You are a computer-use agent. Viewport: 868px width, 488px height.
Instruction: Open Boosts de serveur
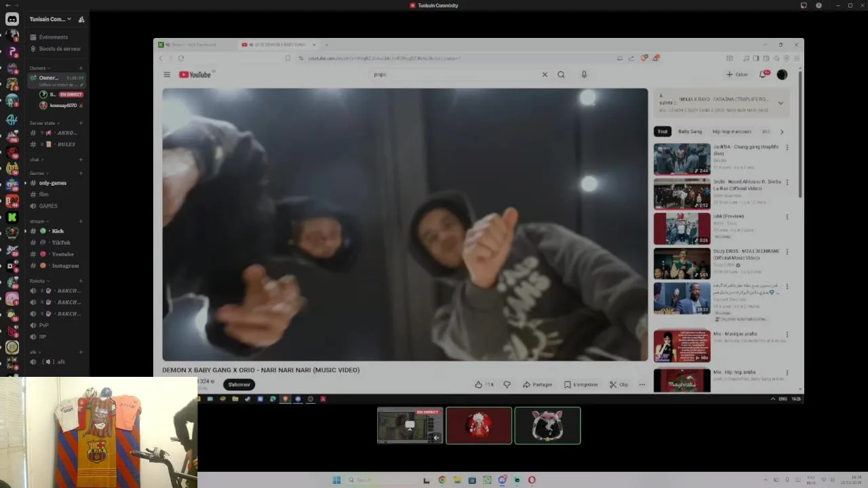(x=56, y=49)
